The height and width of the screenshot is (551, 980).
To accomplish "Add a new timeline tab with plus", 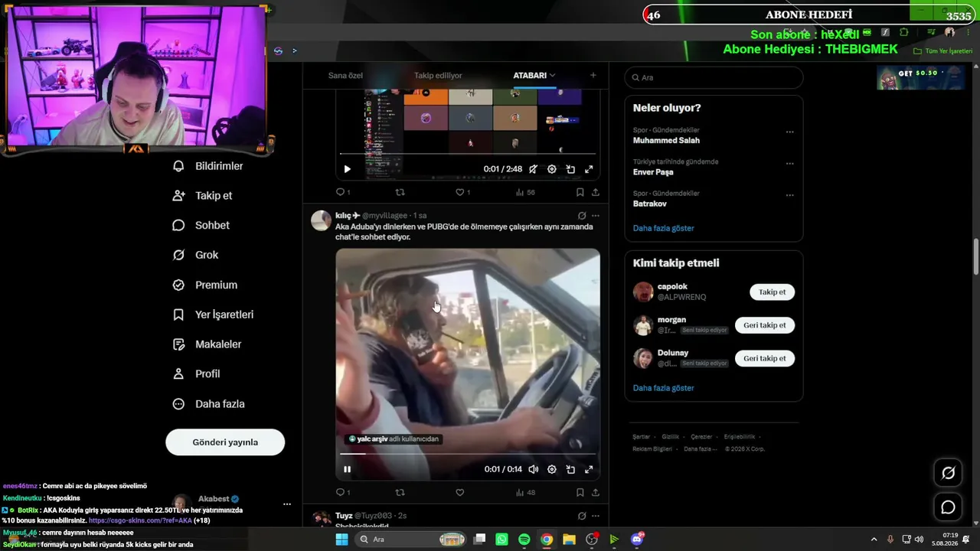I will [593, 75].
